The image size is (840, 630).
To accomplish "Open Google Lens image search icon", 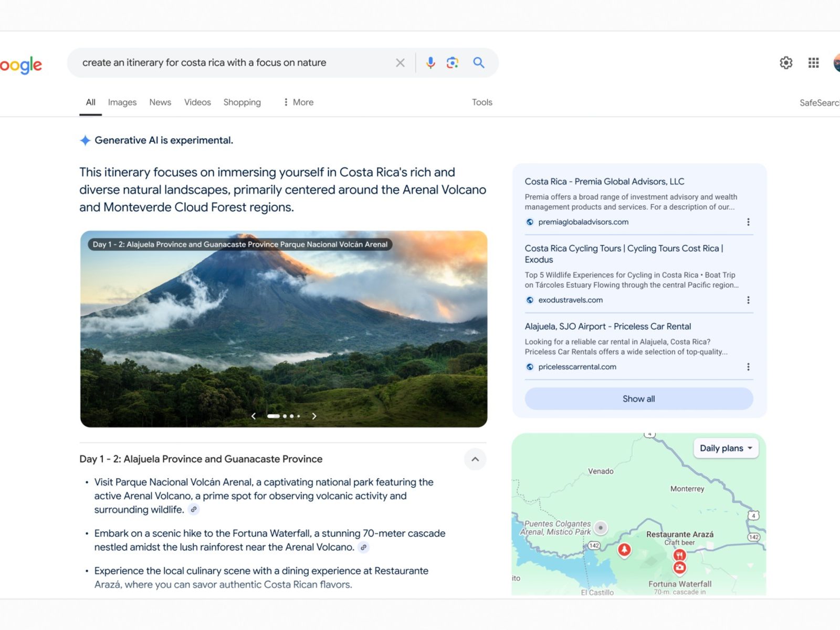I will click(x=453, y=63).
